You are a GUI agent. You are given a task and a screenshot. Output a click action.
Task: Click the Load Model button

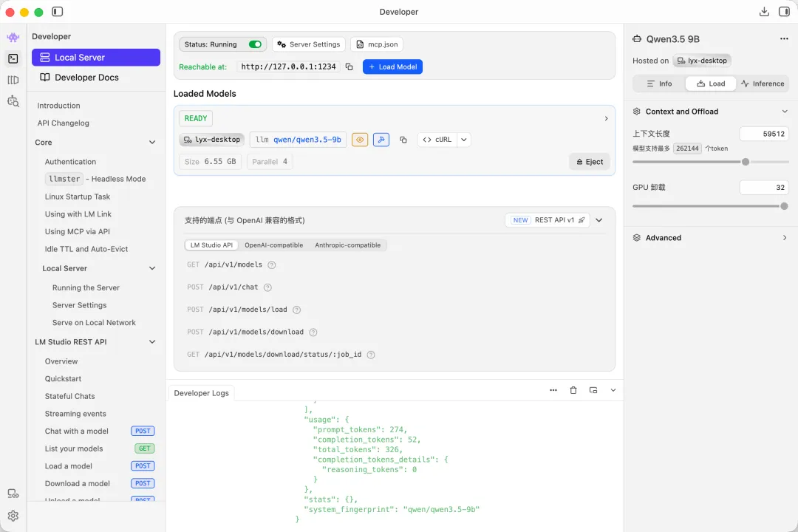[x=392, y=66]
